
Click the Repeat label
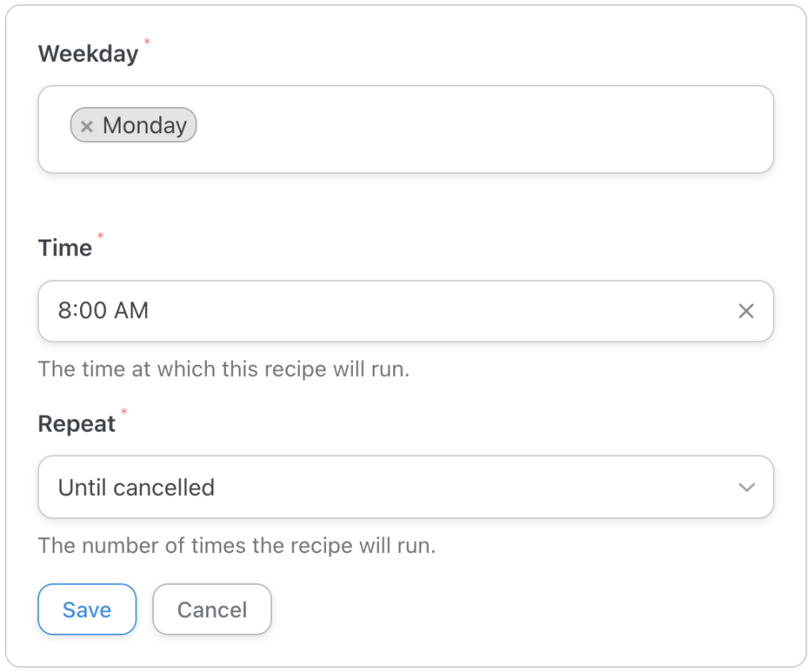tap(78, 424)
